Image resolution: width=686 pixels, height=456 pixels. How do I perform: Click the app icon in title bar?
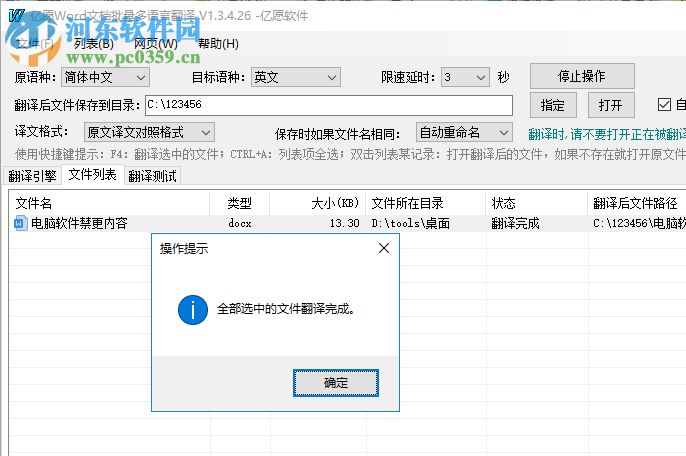coord(16,16)
